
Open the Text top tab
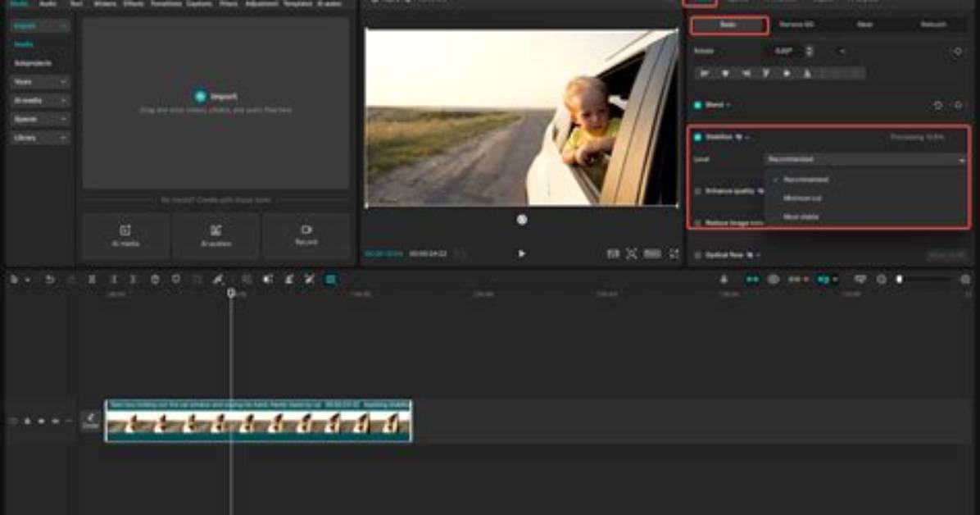tap(76, 3)
